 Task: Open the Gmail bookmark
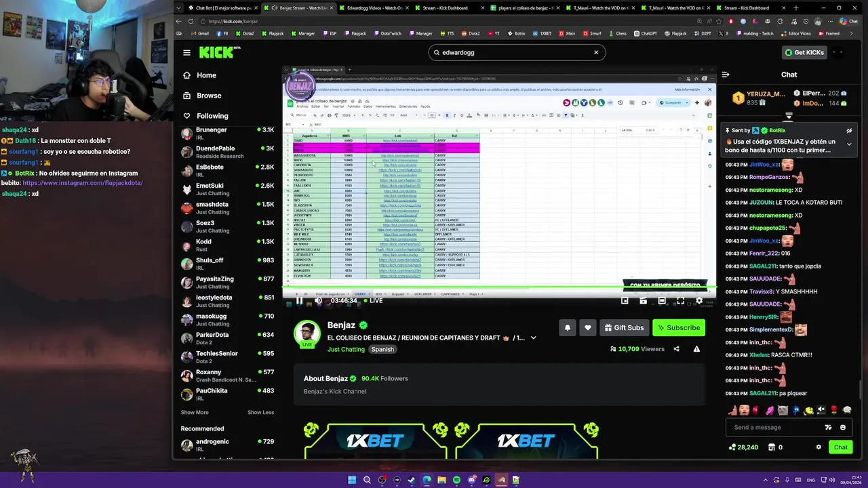(x=200, y=33)
